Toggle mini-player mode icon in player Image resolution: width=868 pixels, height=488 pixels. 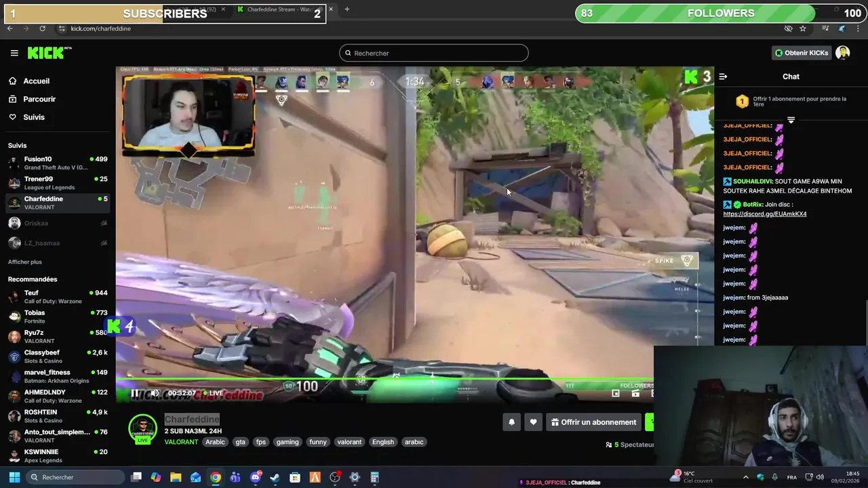tap(616, 393)
